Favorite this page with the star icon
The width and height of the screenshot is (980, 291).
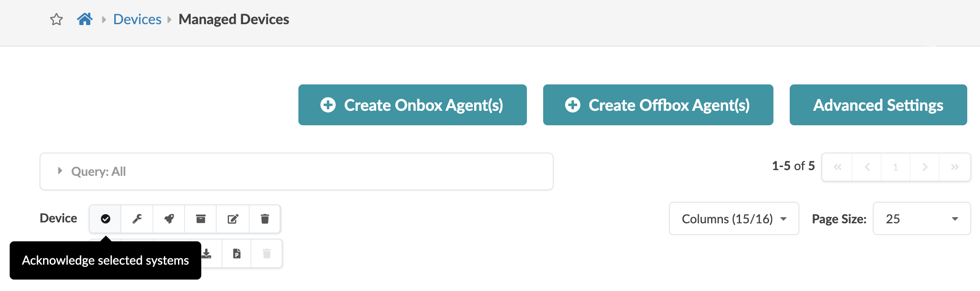click(56, 19)
